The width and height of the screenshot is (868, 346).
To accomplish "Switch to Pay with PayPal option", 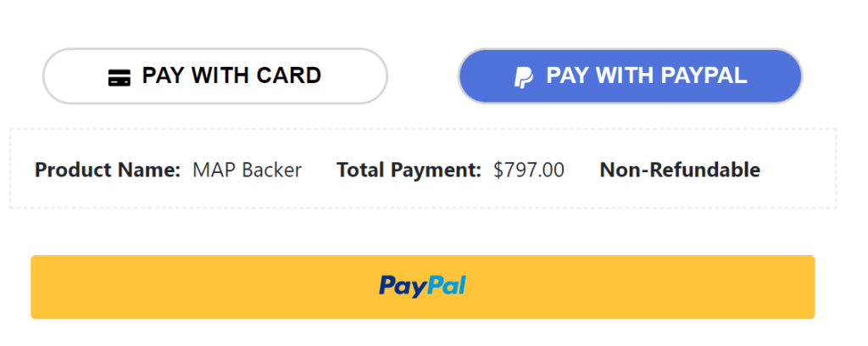I will [x=630, y=76].
